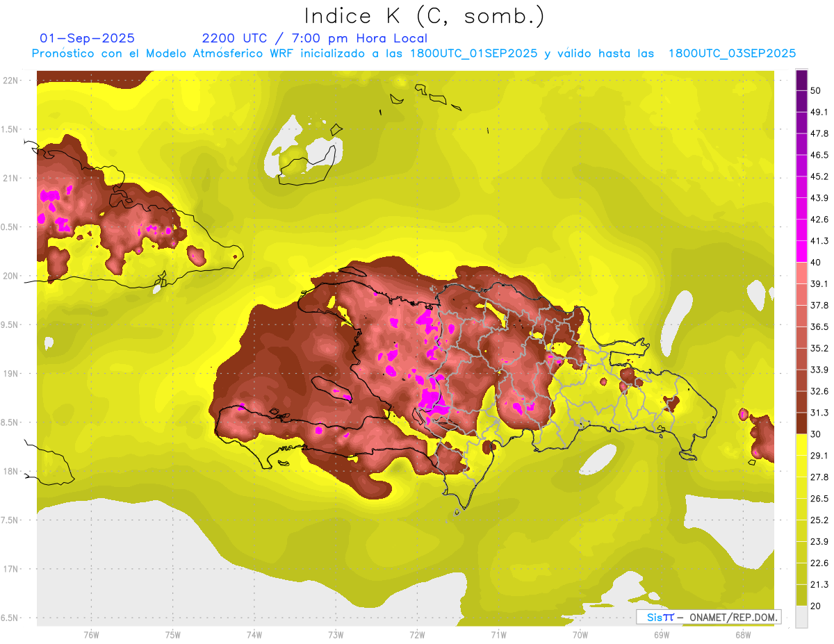Click the '69W' longitude label
This screenshot has height=644, width=834.
662,634
